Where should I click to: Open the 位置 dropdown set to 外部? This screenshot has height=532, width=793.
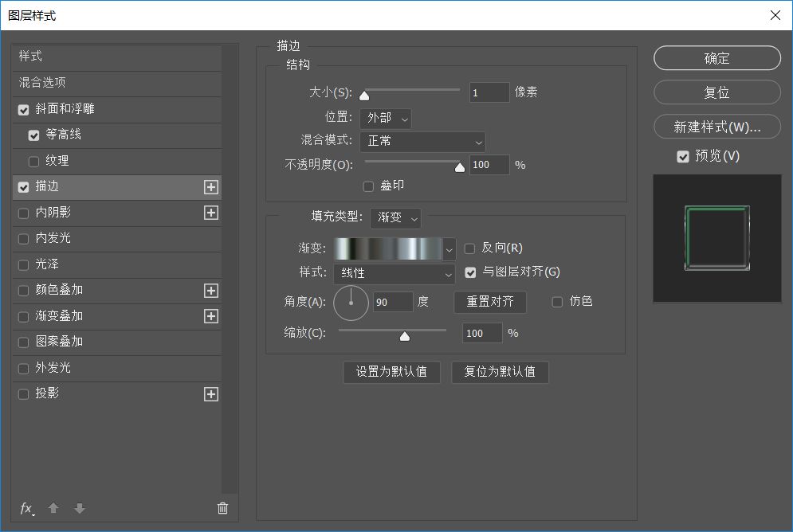(386, 118)
